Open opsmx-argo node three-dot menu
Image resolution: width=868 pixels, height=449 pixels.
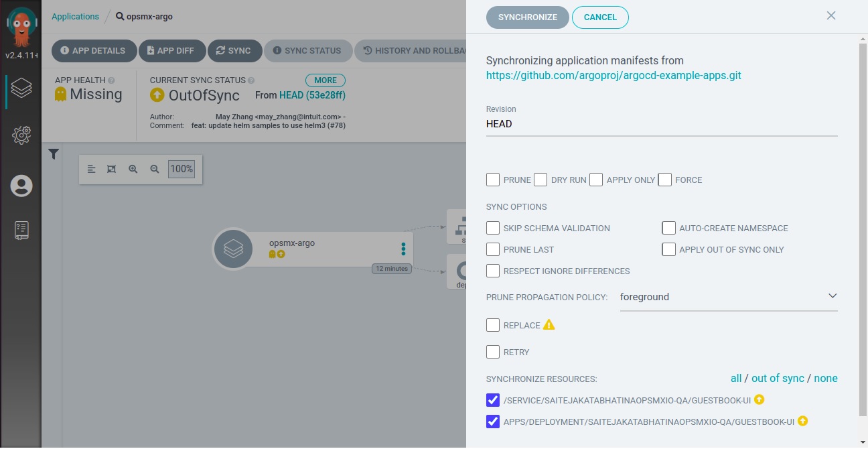(x=403, y=249)
